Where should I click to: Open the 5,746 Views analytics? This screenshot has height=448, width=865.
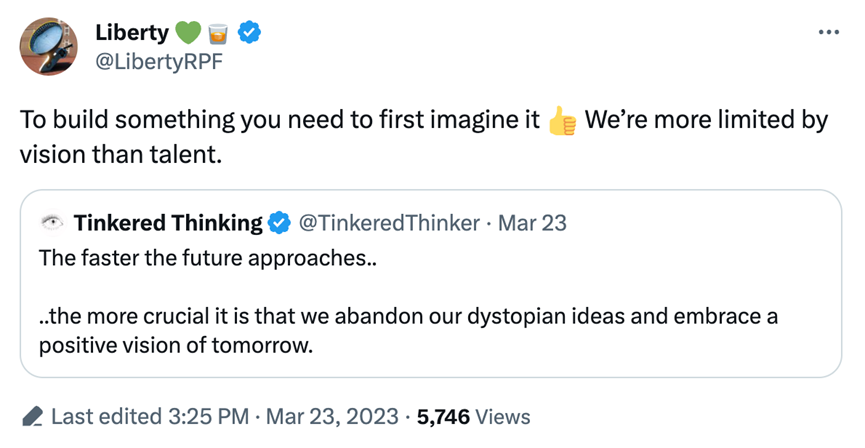click(474, 416)
